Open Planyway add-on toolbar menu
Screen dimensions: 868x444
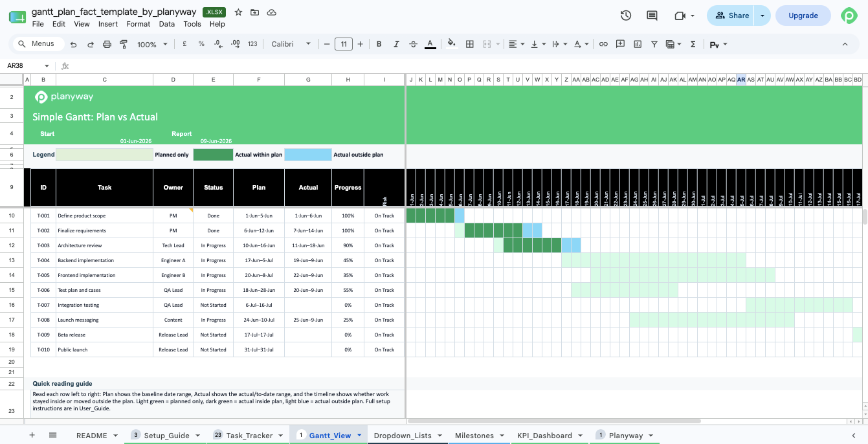(x=718, y=44)
